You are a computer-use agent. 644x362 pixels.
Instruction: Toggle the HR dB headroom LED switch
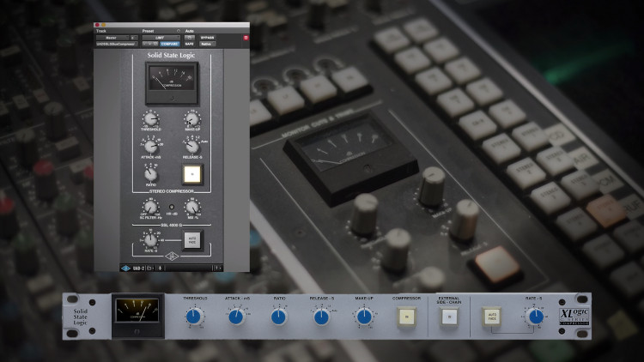point(172,208)
